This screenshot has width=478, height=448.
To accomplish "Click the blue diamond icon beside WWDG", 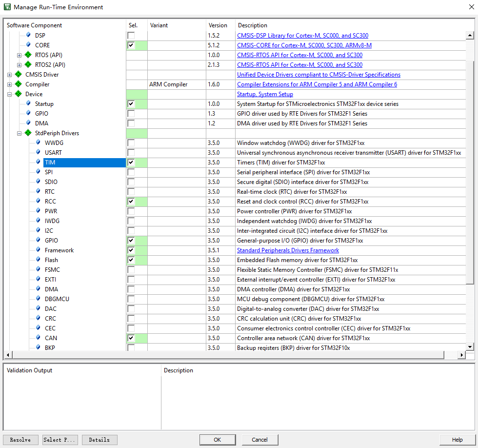I will (x=38, y=142).
